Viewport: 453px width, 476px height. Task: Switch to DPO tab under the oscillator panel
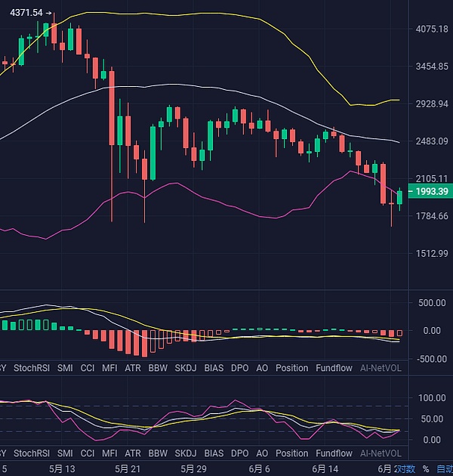[239, 453]
